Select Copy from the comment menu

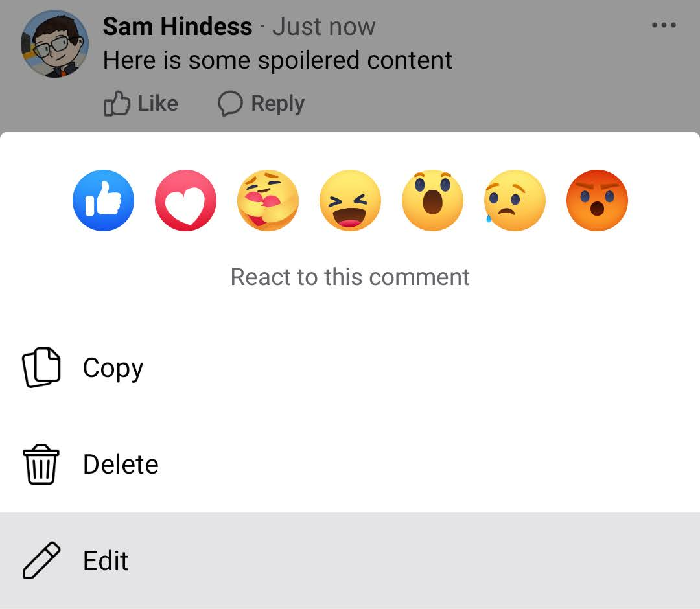(x=113, y=368)
